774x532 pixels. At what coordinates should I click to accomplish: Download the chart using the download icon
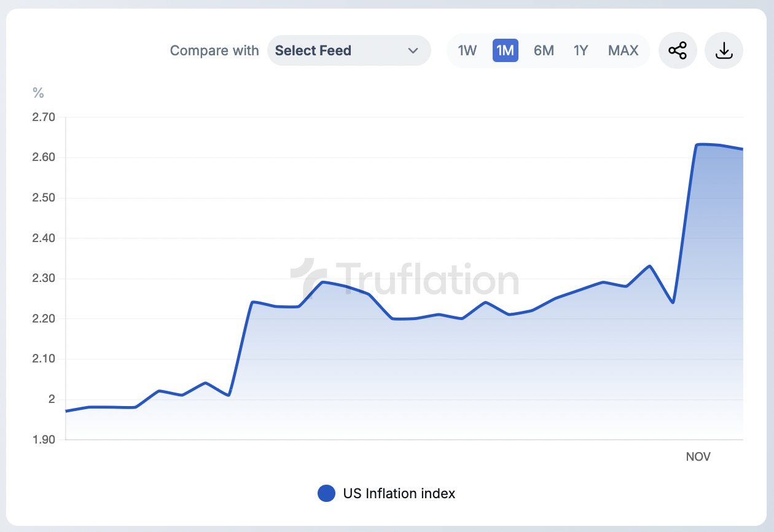point(724,50)
